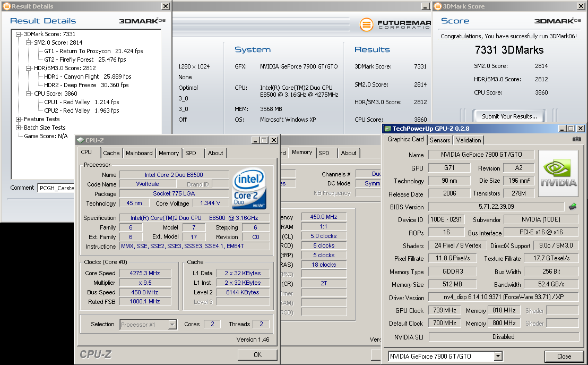This screenshot has width=588, height=365.
Task: Click the Core Speed 4275.3 MHz value
Action: click(x=145, y=274)
